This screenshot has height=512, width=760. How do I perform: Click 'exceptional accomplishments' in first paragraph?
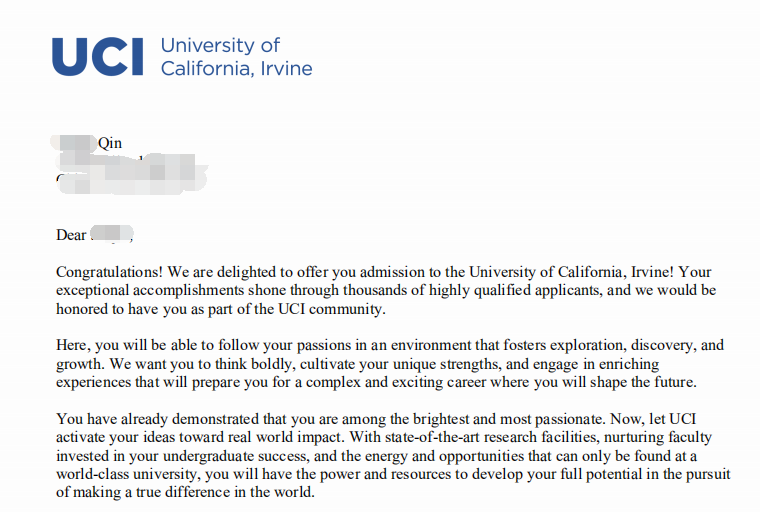[x=150, y=290]
